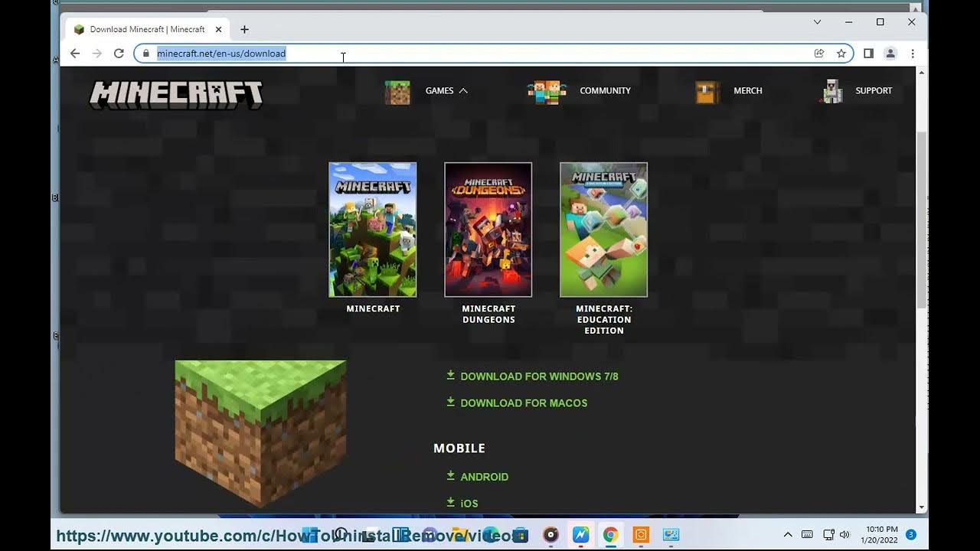Open the SUPPORT menu
980x551 pixels.
coord(874,90)
